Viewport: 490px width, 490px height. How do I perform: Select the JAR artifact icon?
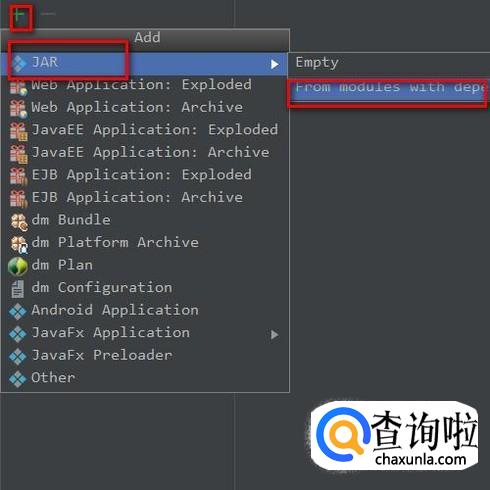[x=19, y=63]
